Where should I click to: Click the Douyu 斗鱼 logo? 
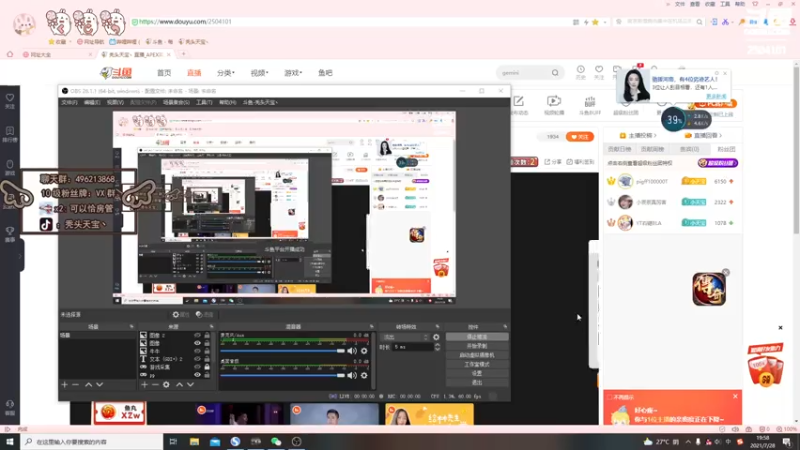pos(116,73)
